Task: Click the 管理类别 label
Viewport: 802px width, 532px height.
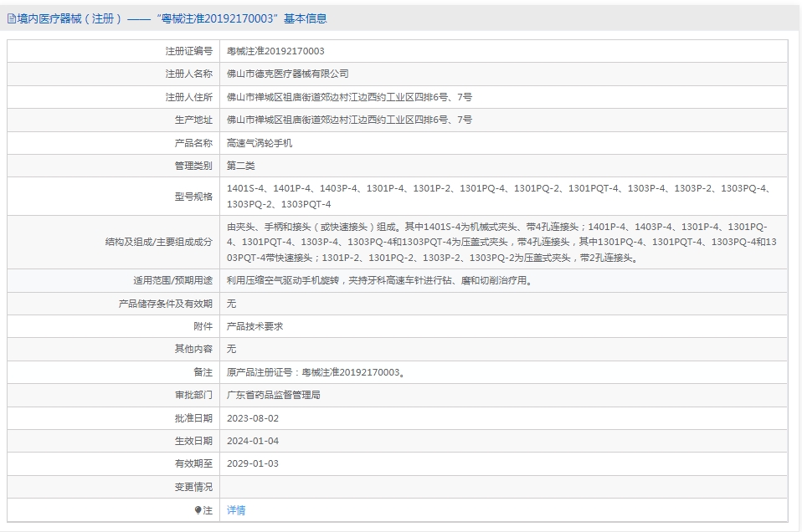Action: coord(193,166)
